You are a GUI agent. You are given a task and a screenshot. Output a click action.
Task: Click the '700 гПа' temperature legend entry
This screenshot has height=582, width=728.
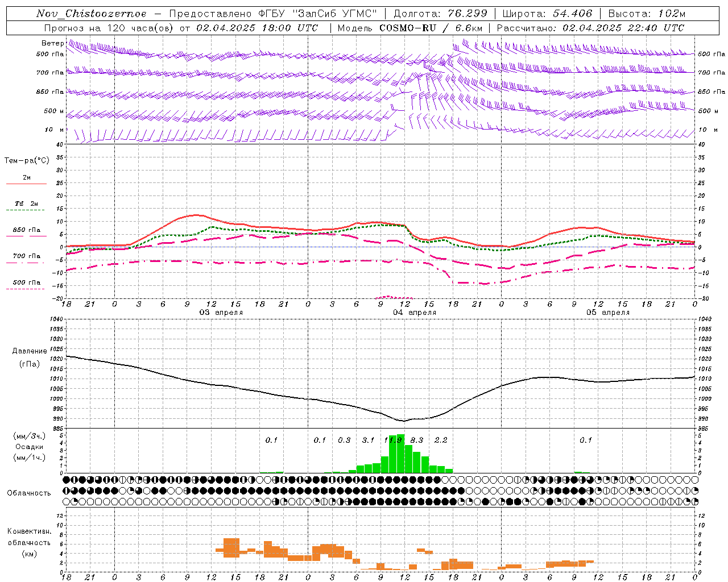coord(26,256)
